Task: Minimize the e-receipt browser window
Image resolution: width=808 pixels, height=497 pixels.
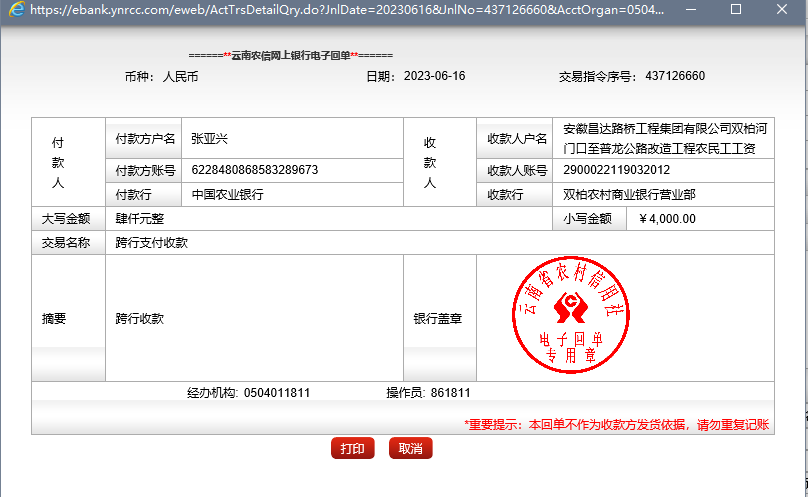Action: pos(688,9)
